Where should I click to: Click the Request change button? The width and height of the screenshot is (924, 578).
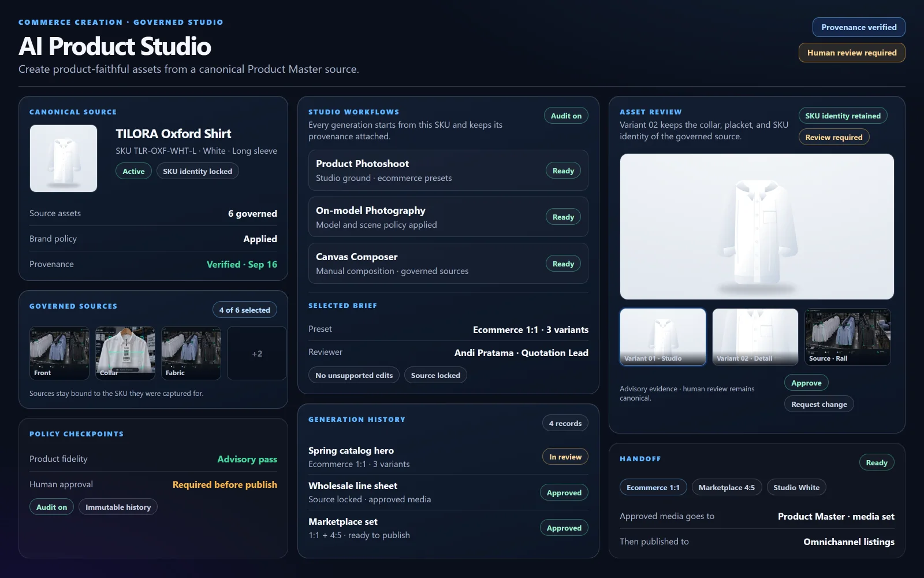pyautogui.click(x=819, y=404)
